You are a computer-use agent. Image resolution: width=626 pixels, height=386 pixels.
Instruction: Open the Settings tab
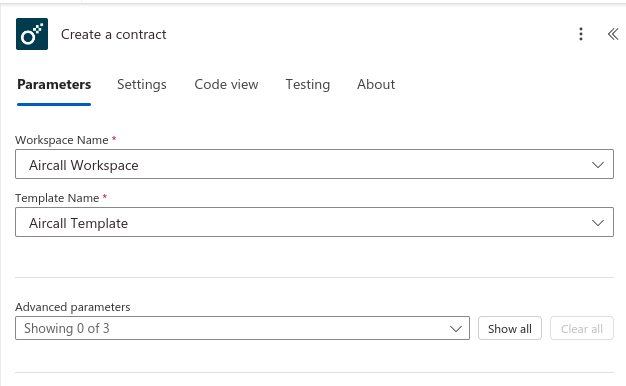pyautogui.click(x=142, y=85)
